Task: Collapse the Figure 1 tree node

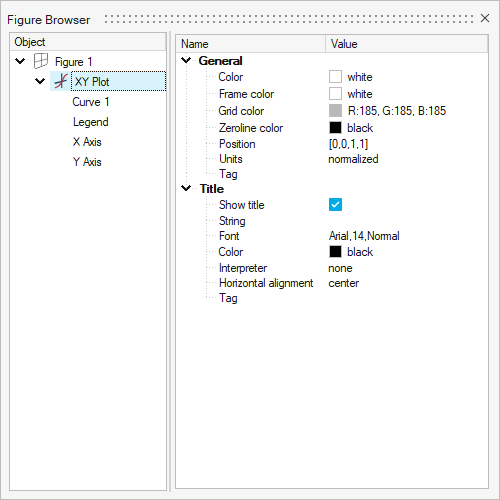Action: 20,61
